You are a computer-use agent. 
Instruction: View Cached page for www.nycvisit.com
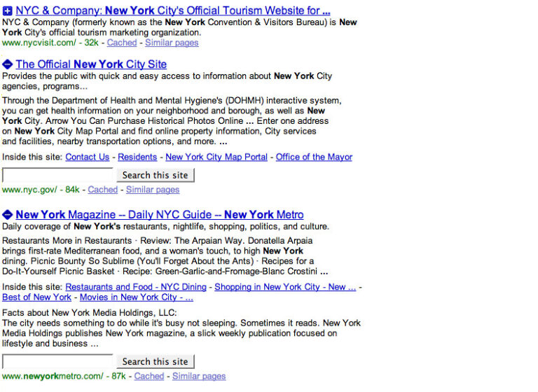coord(122,43)
